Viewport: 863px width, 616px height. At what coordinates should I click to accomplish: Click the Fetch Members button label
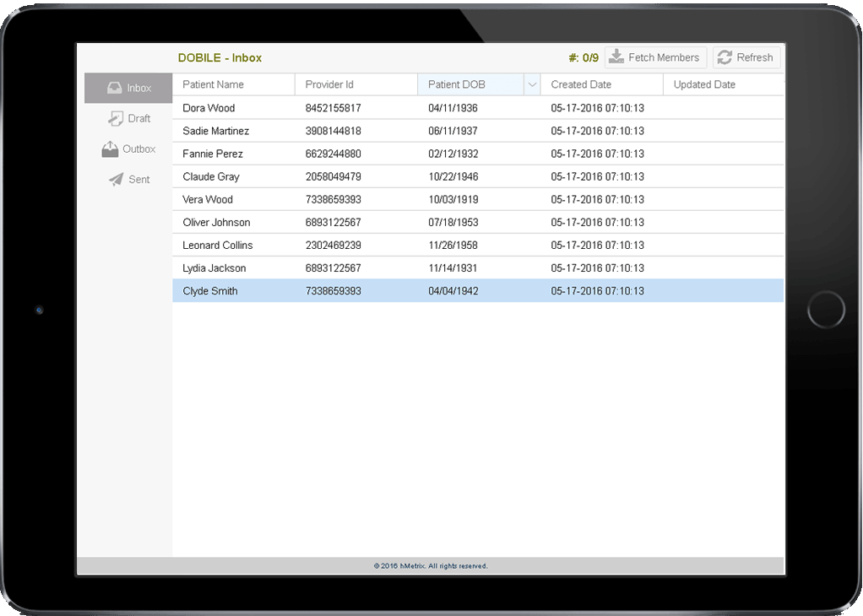(x=664, y=57)
